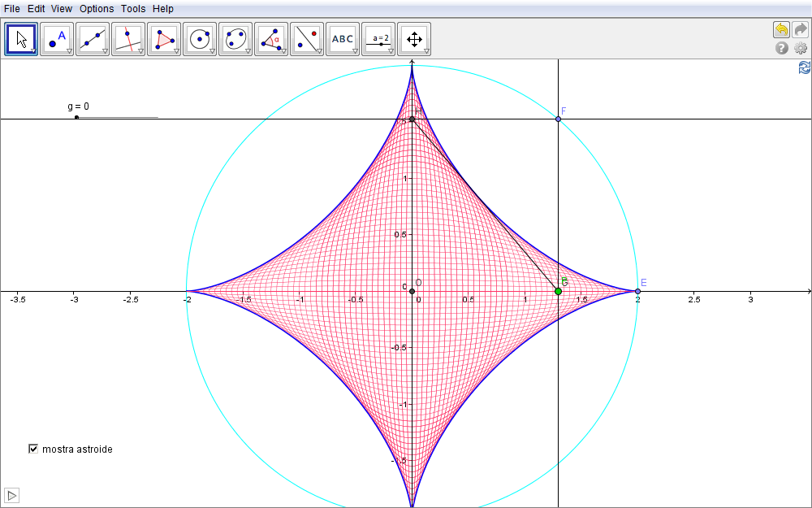Click the Undo arrow button
Screen dimensions: 812x508
(781, 30)
